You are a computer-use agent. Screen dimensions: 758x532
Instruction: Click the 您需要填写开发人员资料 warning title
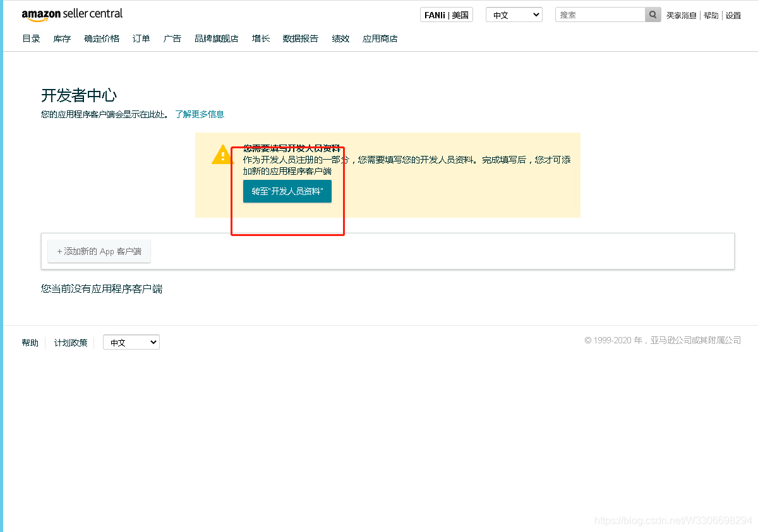click(292, 148)
